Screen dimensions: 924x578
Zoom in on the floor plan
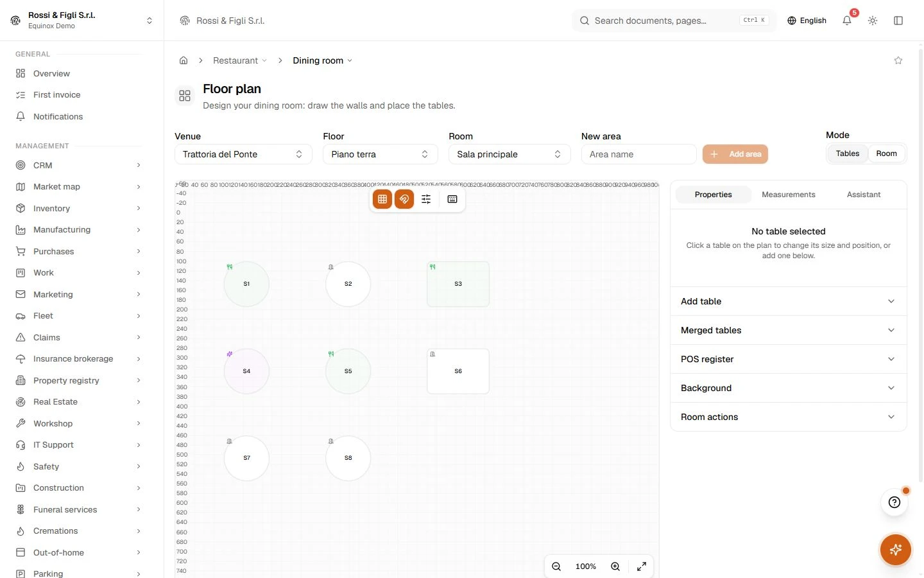point(615,566)
